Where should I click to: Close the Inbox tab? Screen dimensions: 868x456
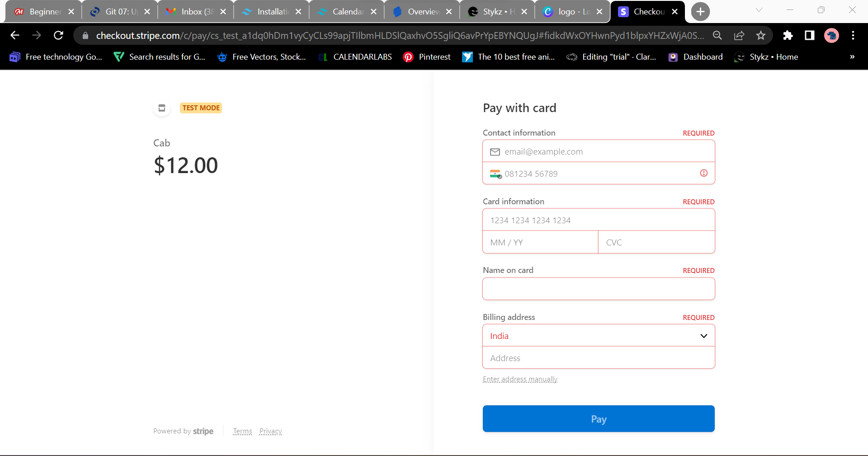pyautogui.click(x=223, y=12)
